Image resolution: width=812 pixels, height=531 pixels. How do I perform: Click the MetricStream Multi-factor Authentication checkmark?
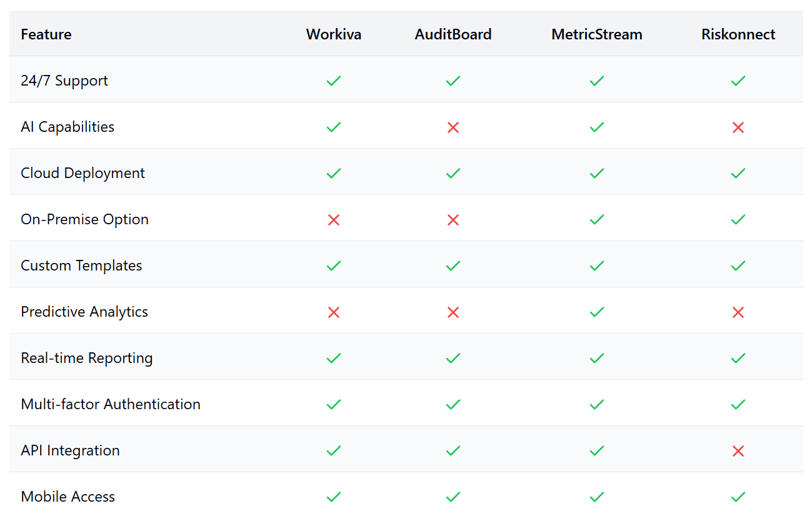596,404
